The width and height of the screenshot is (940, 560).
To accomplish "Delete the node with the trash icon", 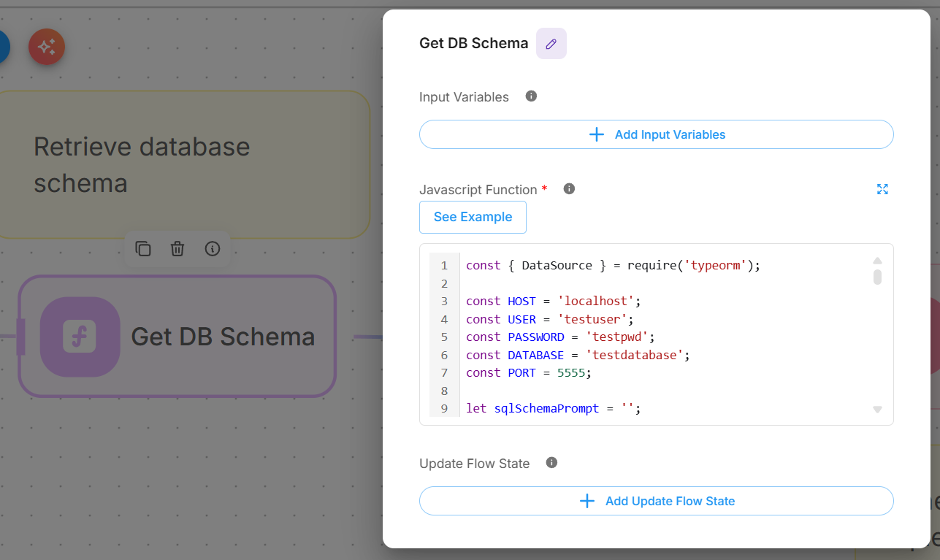I will point(177,249).
